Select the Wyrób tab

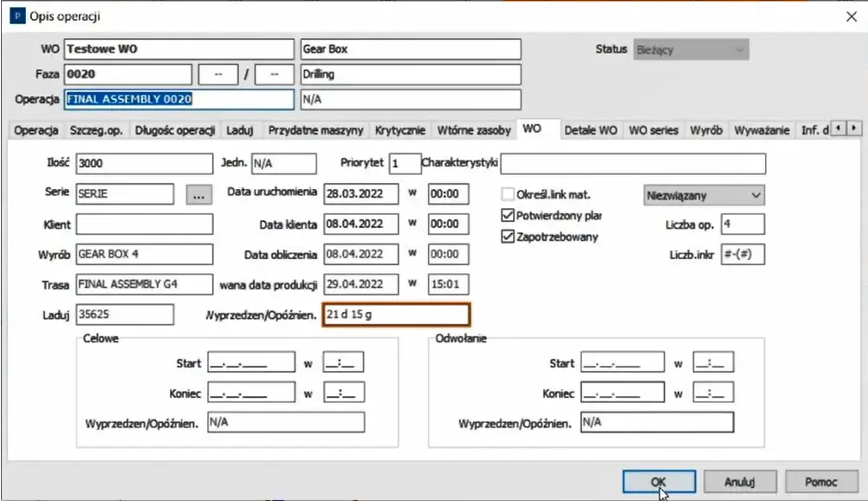(706, 128)
